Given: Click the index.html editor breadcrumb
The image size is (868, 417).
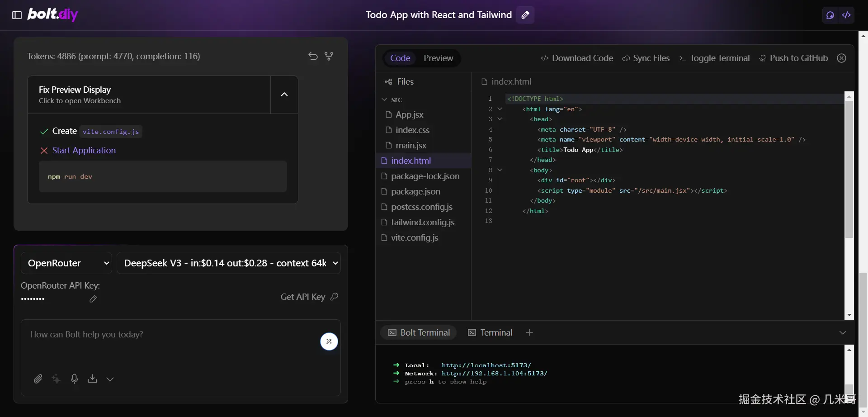Looking at the screenshot, I should tap(506, 82).
